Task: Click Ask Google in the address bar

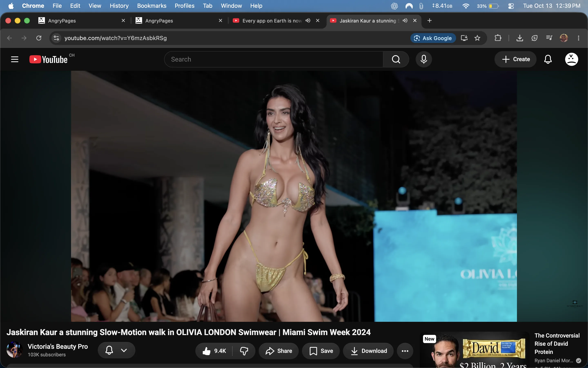Action: coord(433,38)
